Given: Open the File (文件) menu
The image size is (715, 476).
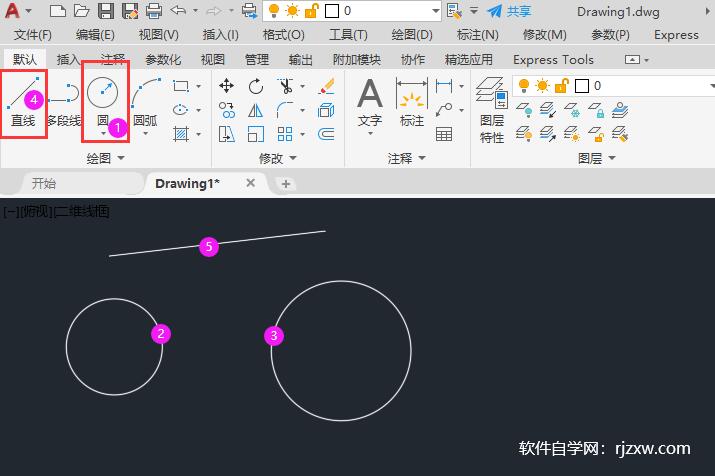Looking at the screenshot, I should 32,35.
